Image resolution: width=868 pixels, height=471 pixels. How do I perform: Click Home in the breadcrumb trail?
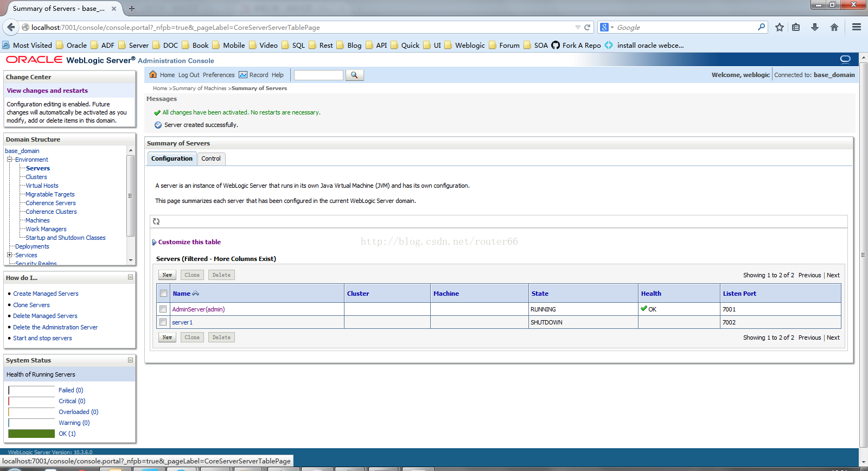click(x=160, y=88)
